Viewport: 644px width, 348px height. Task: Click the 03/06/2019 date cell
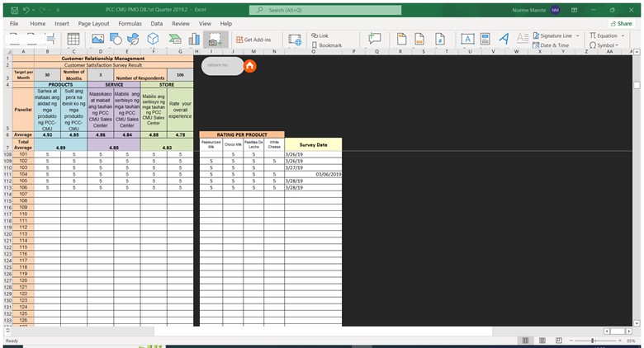tap(313, 174)
